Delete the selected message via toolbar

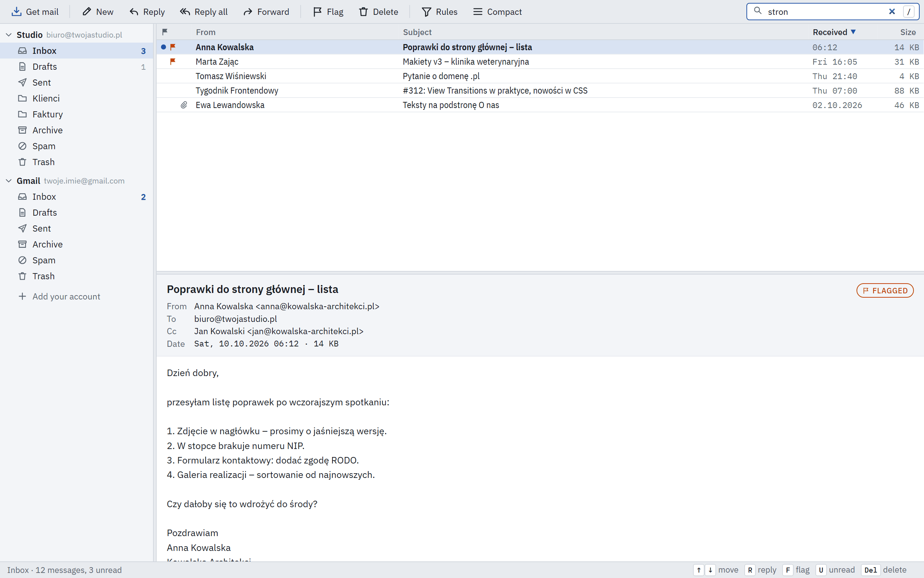pyautogui.click(x=378, y=12)
